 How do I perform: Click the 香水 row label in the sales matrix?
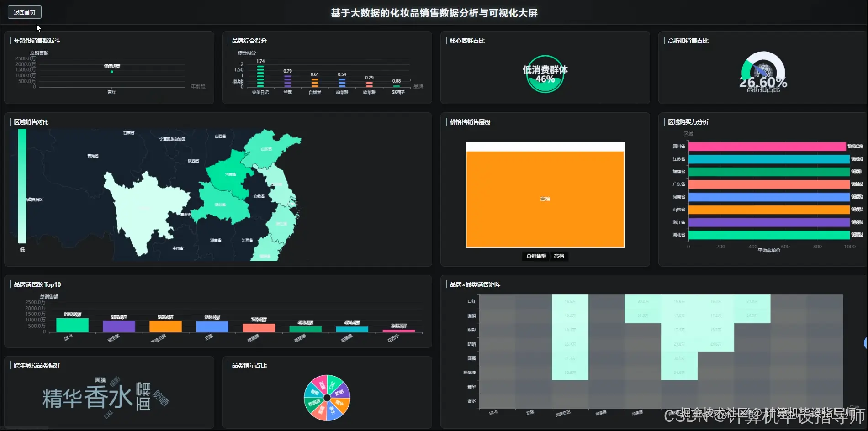pyautogui.click(x=471, y=401)
